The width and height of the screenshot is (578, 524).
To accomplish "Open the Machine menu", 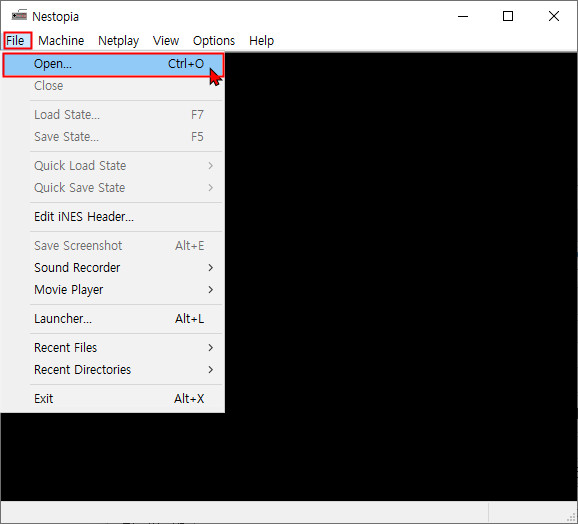I will pyautogui.click(x=61, y=41).
